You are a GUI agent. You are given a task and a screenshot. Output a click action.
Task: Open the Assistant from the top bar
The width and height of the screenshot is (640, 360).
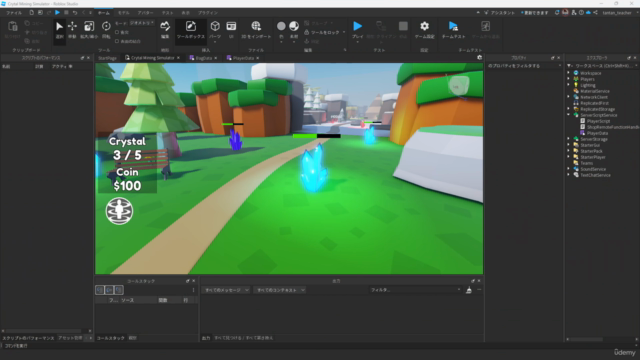tap(500, 13)
